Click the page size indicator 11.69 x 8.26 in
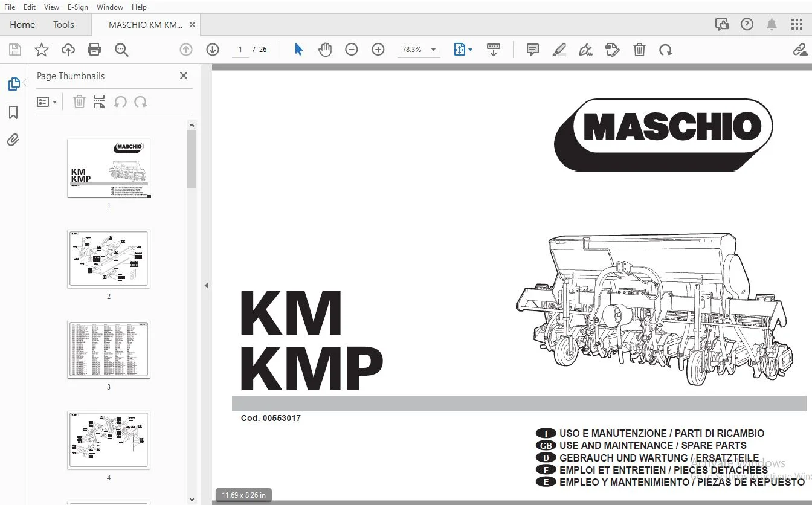This screenshot has height=505, width=812. point(243,495)
